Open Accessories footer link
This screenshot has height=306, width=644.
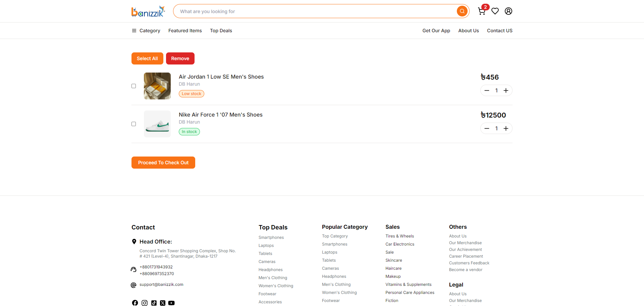point(270,302)
